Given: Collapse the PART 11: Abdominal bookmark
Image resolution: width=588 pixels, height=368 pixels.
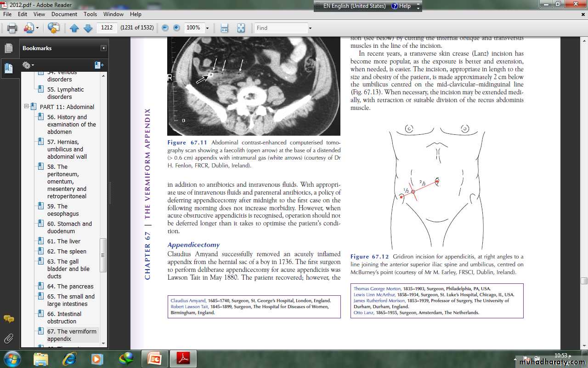Looking at the screenshot, I should tap(27, 107).
